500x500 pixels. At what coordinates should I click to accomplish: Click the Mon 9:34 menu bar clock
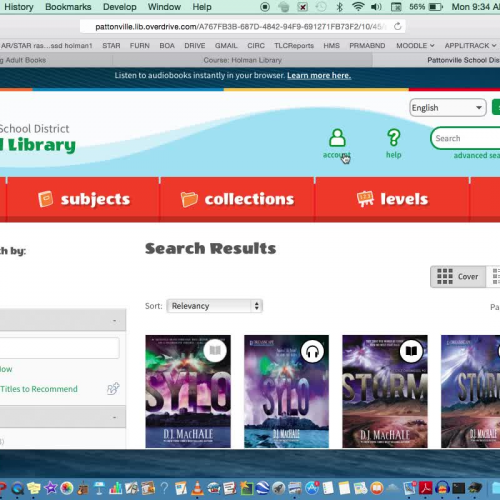pos(476,7)
